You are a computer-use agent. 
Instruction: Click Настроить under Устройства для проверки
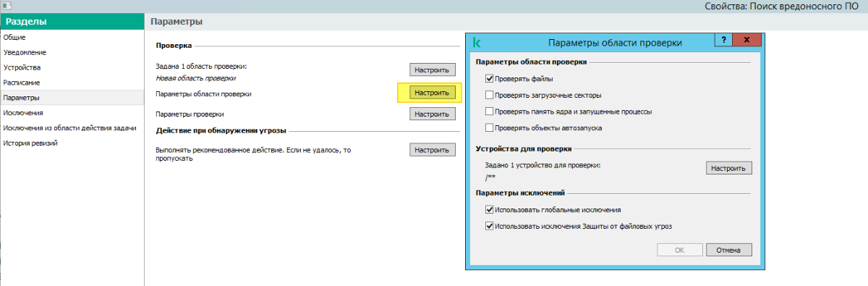click(x=729, y=168)
